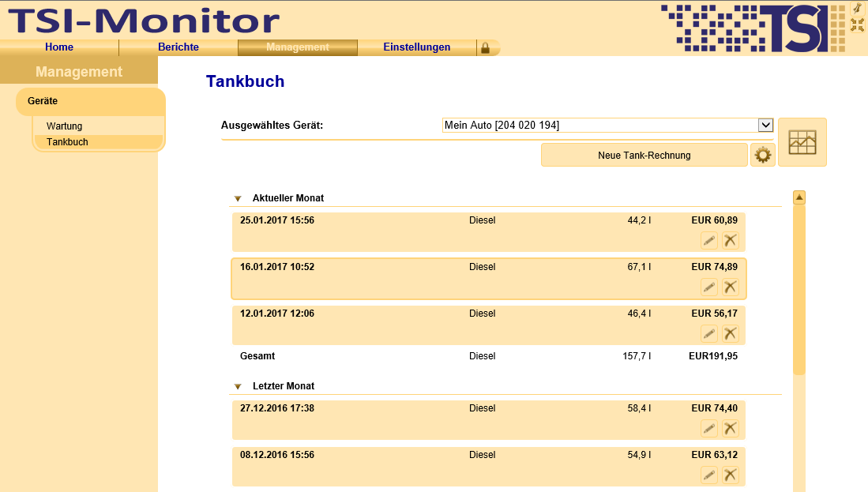Delete the 12.01.2017 12:06 fuel entry
868x492 pixels.
click(731, 334)
